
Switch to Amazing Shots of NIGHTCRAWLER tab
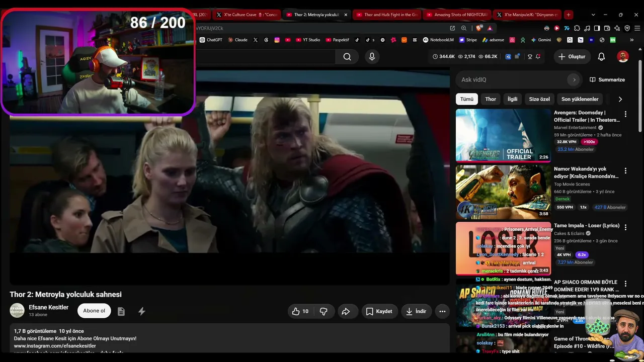click(x=457, y=15)
